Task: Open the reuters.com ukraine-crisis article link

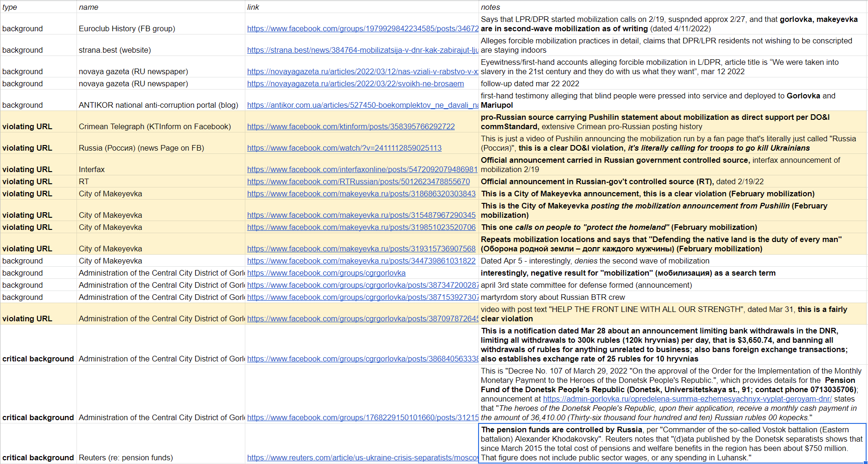Action: click(362, 457)
